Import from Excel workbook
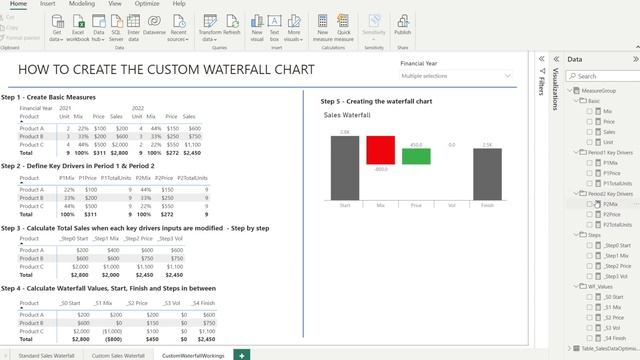640x360 pixels. pos(78,28)
